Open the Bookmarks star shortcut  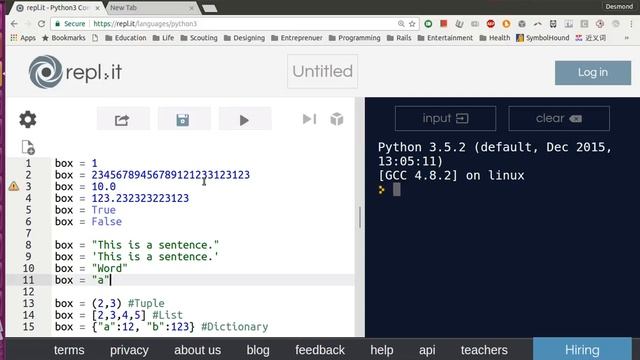pyautogui.click(x=64, y=38)
